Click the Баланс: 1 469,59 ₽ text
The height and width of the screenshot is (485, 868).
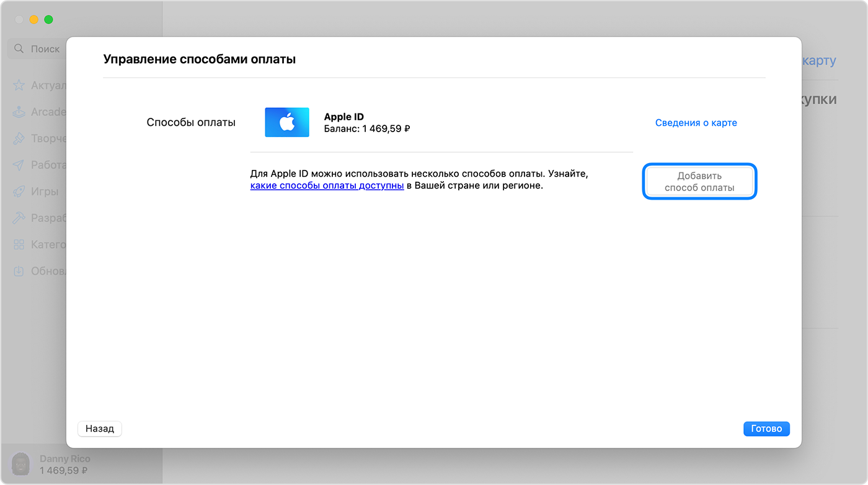tap(368, 129)
